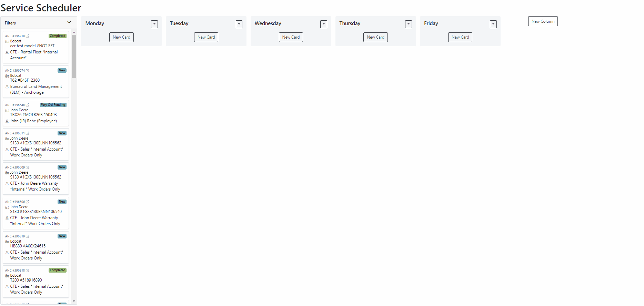The image size is (644, 306).
Task: Click equipment icon on ANC #396674 card
Action: (x=7, y=76)
